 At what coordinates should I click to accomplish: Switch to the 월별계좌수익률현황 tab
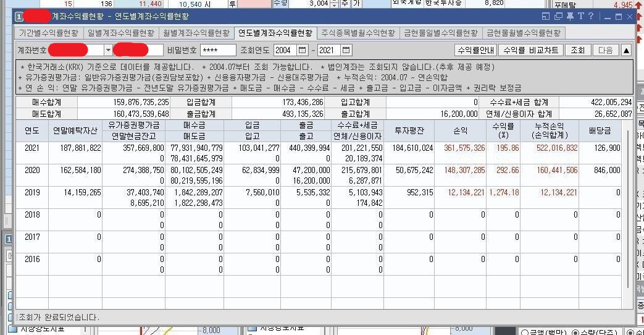tap(196, 33)
